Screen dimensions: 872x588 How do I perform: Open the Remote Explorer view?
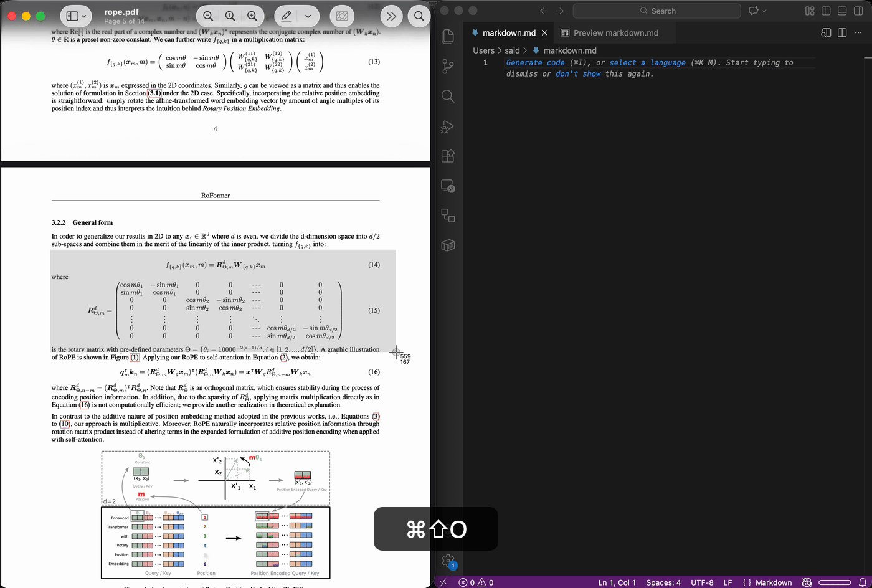tap(448, 186)
